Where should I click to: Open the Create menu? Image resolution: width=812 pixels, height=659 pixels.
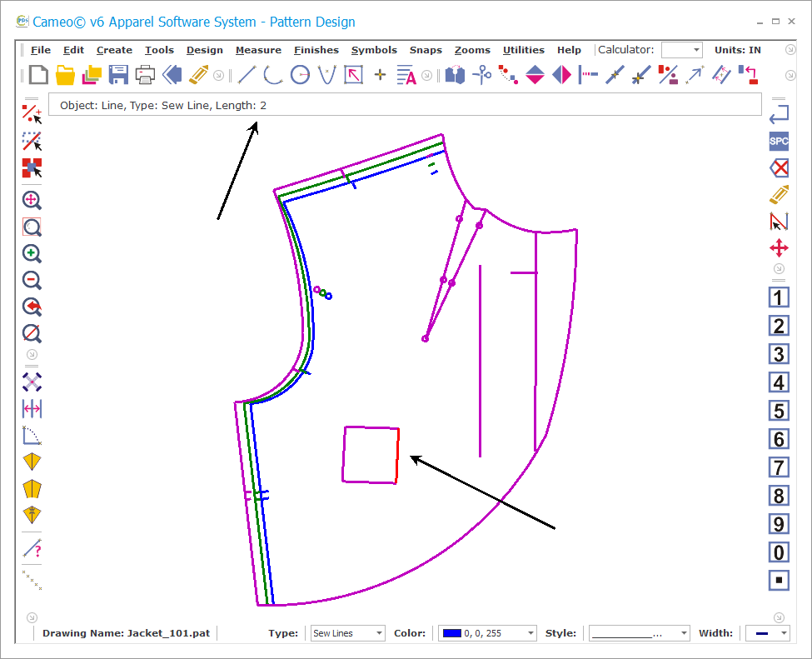[x=114, y=50]
